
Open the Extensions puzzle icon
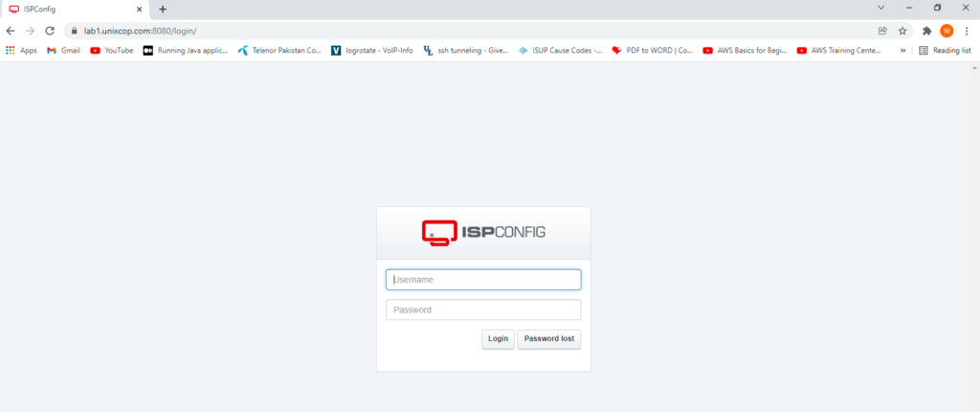click(x=926, y=31)
